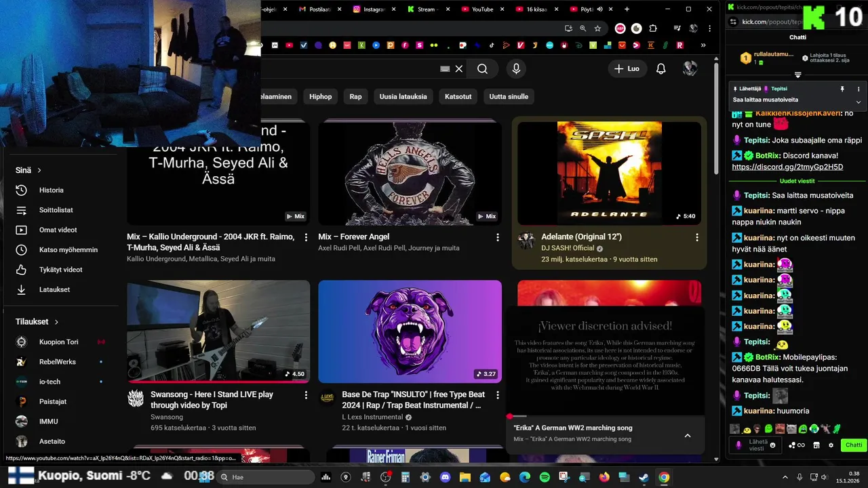Open options for Mix – Forever Angel
Image resolution: width=868 pixels, height=488 pixels.
[497, 237]
